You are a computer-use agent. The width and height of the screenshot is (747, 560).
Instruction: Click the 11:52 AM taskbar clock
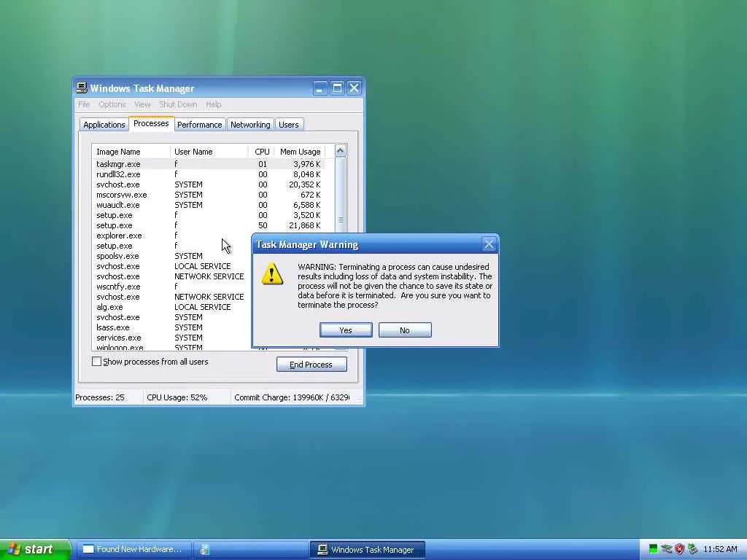point(720,549)
